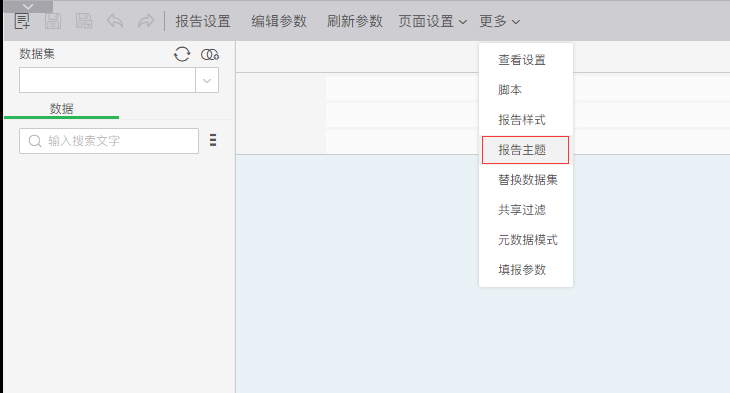Open 报告设置 in the toolbar

(203, 21)
